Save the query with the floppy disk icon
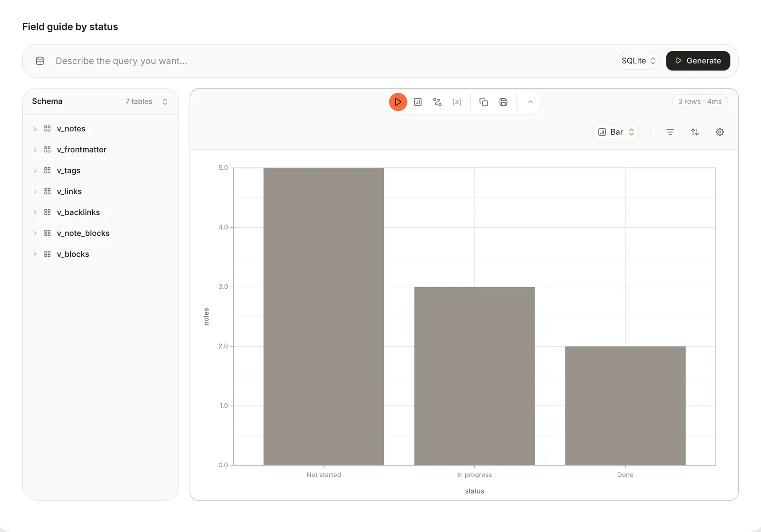This screenshot has height=532, width=761. [x=503, y=102]
